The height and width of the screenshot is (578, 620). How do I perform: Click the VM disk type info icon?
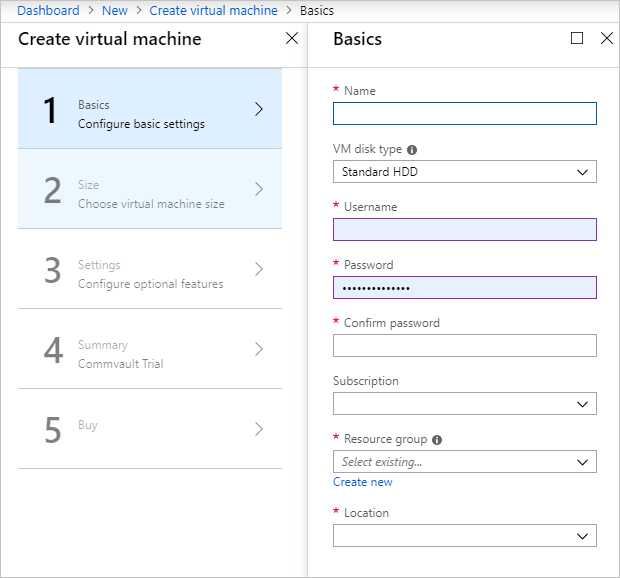point(412,150)
